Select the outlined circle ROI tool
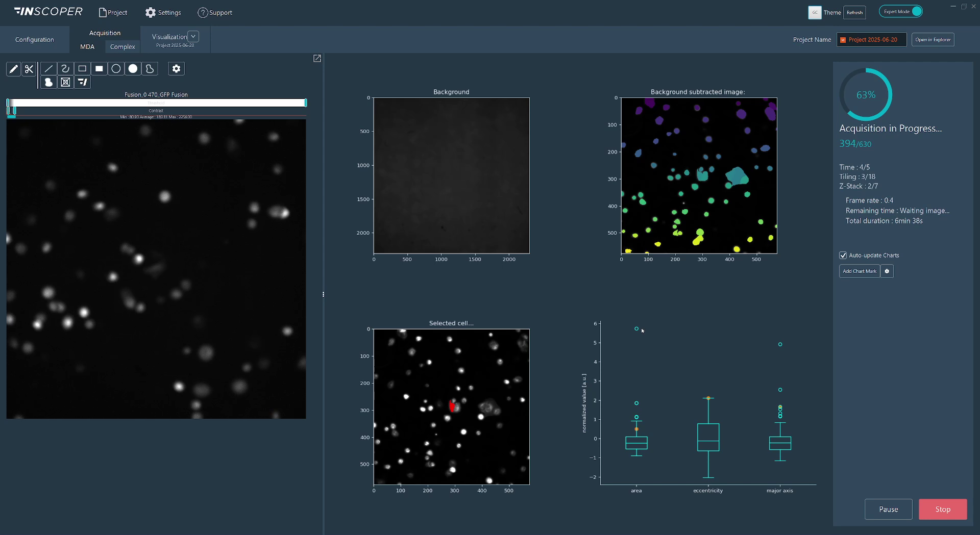The image size is (980, 535). point(116,68)
